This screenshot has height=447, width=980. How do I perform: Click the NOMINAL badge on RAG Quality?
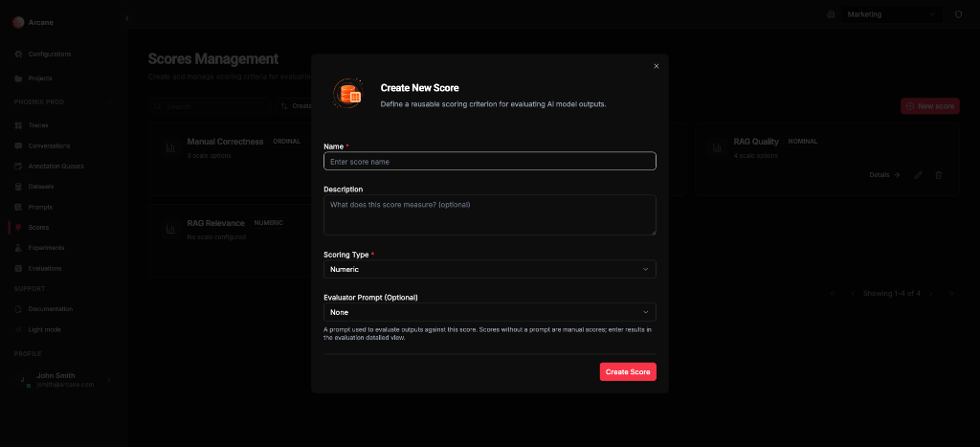[x=803, y=142]
